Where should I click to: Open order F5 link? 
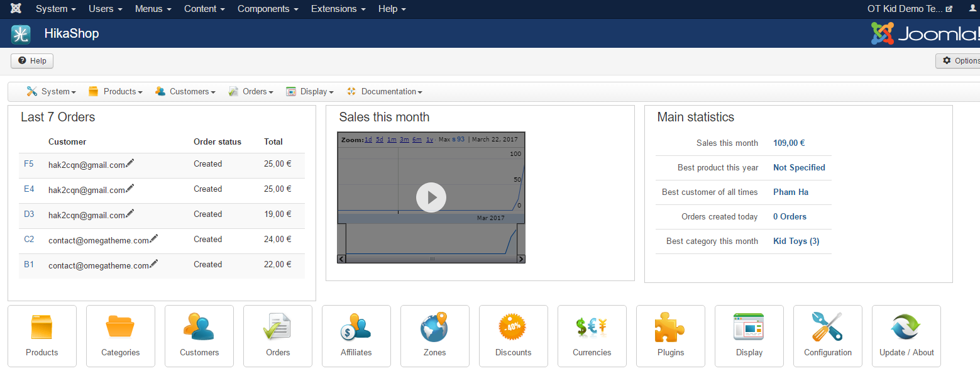point(29,164)
